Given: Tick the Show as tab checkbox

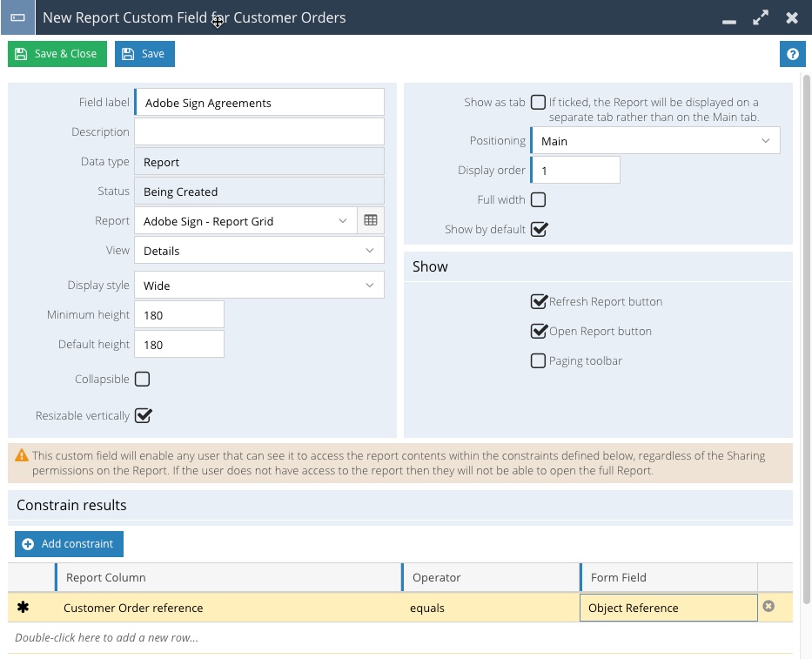Looking at the screenshot, I should coord(539,103).
